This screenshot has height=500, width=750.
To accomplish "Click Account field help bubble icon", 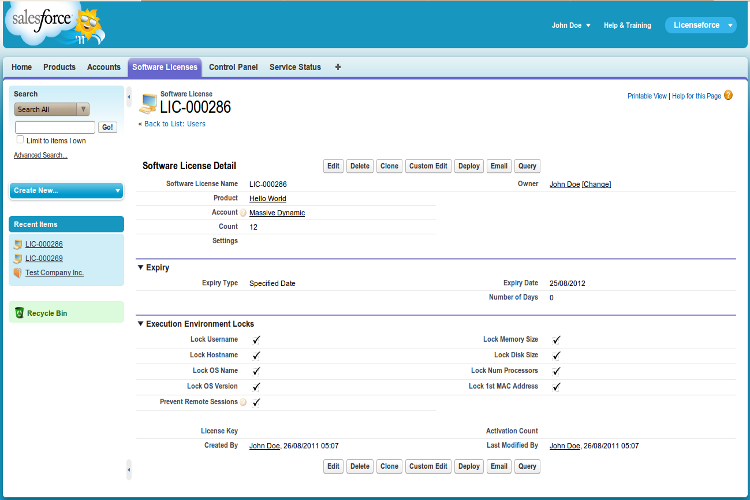I will coord(243,213).
